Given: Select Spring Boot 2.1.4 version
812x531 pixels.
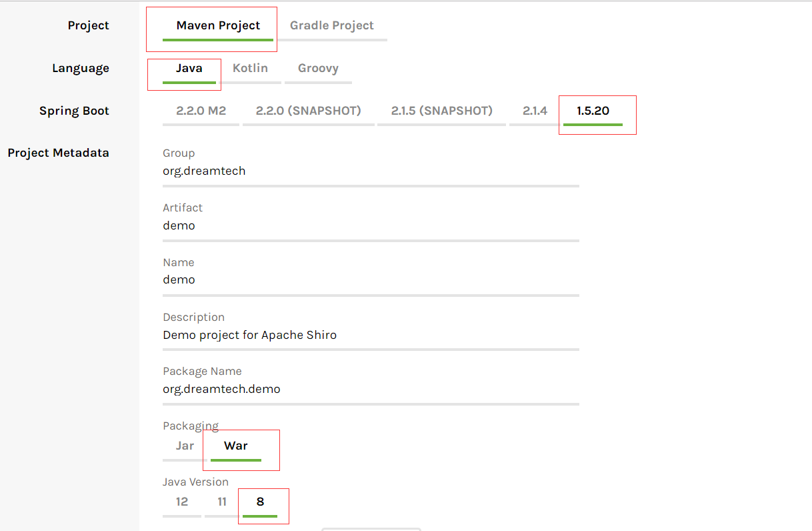Looking at the screenshot, I should [x=535, y=111].
